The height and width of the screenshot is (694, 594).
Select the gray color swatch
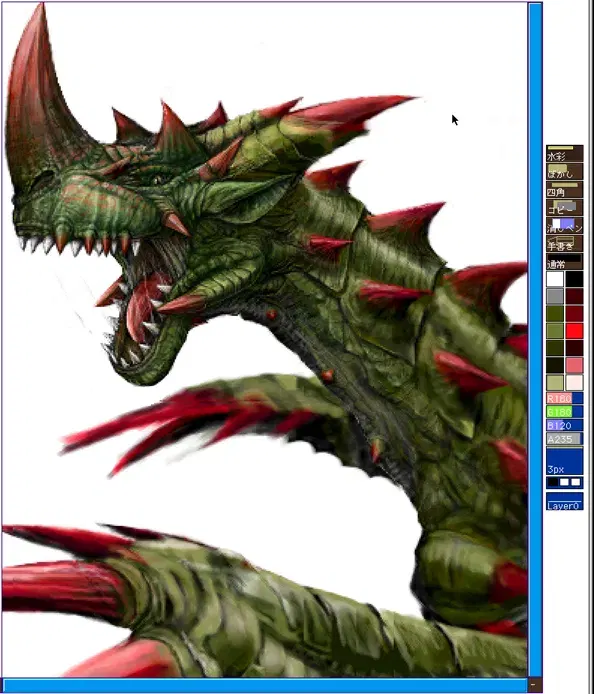point(555,297)
